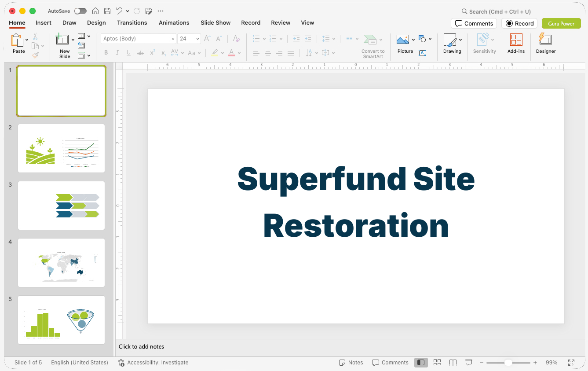588x371 pixels.
Task: Open the Insert tab
Action: [44, 22]
